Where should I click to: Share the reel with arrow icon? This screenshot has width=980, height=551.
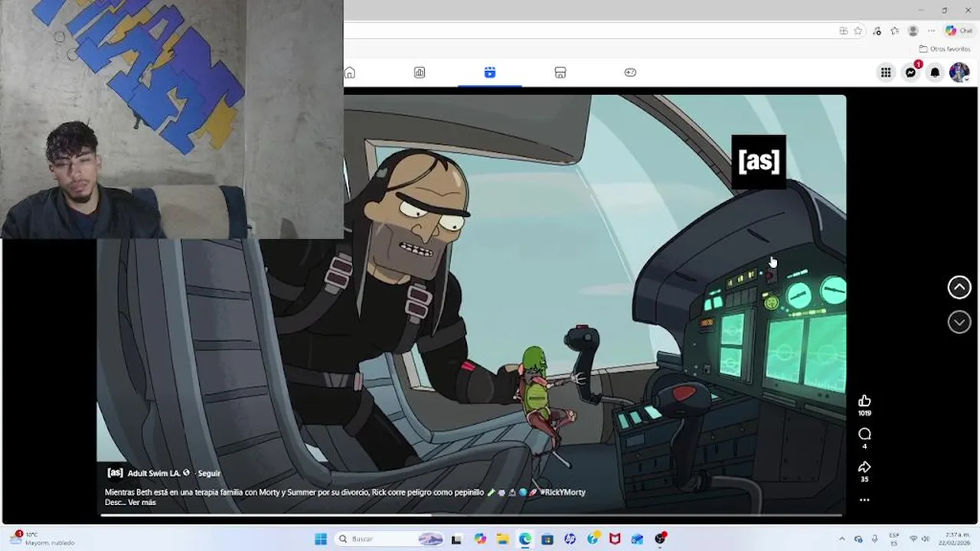(864, 467)
